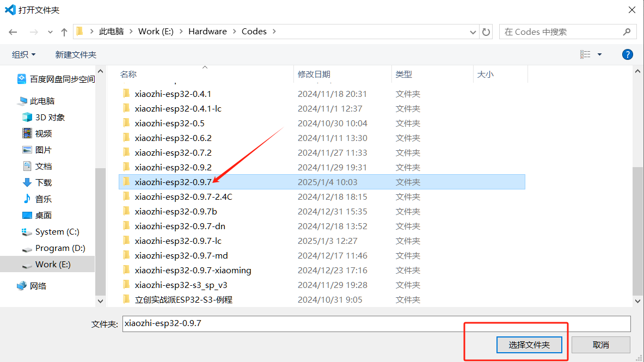644x362 pixels.
Task: Select the 下载 downloads folder
Action: [x=43, y=183]
